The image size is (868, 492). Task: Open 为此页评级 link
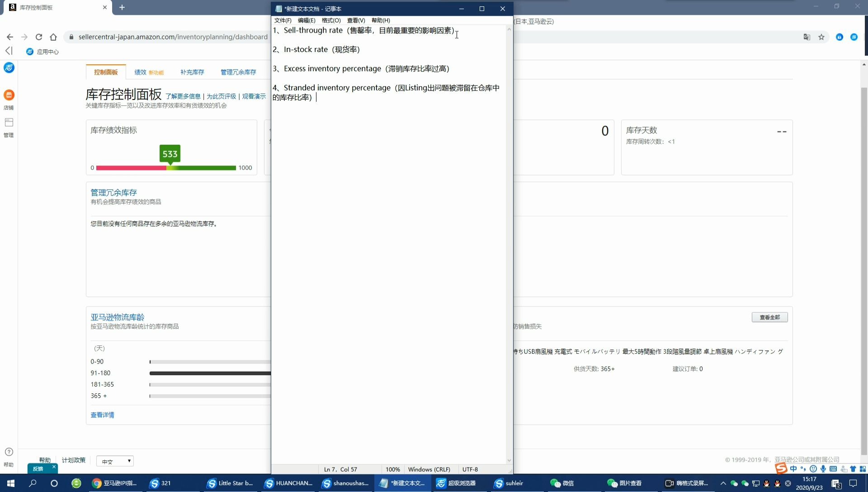[x=221, y=96]
